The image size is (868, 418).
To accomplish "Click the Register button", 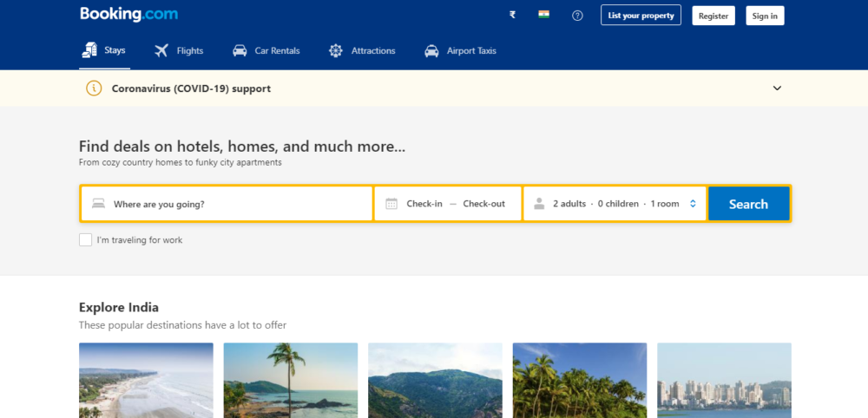I will 713,16.
